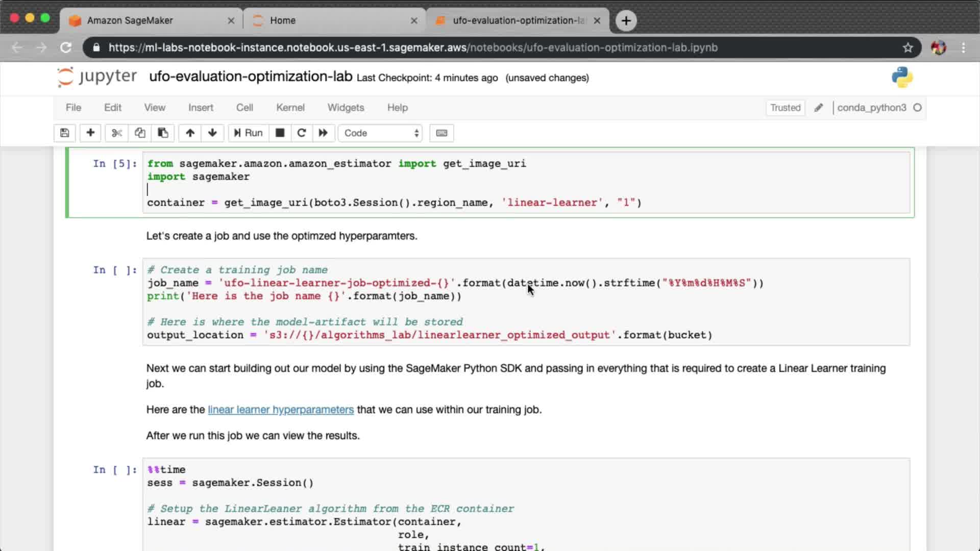980x551 pixels.
Task: Restart and run all fast-forward icon
Action: (x=323, y=133)
